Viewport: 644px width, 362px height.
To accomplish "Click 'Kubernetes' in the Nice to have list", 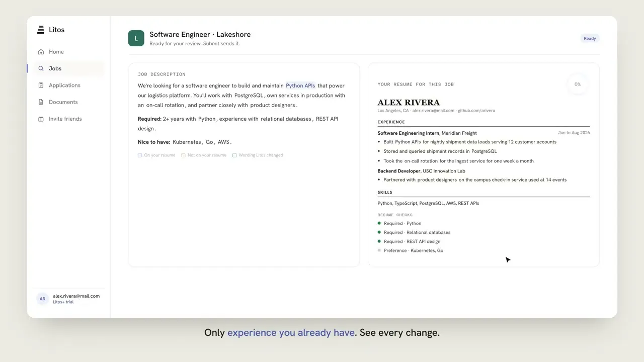I will pos(187,142).
